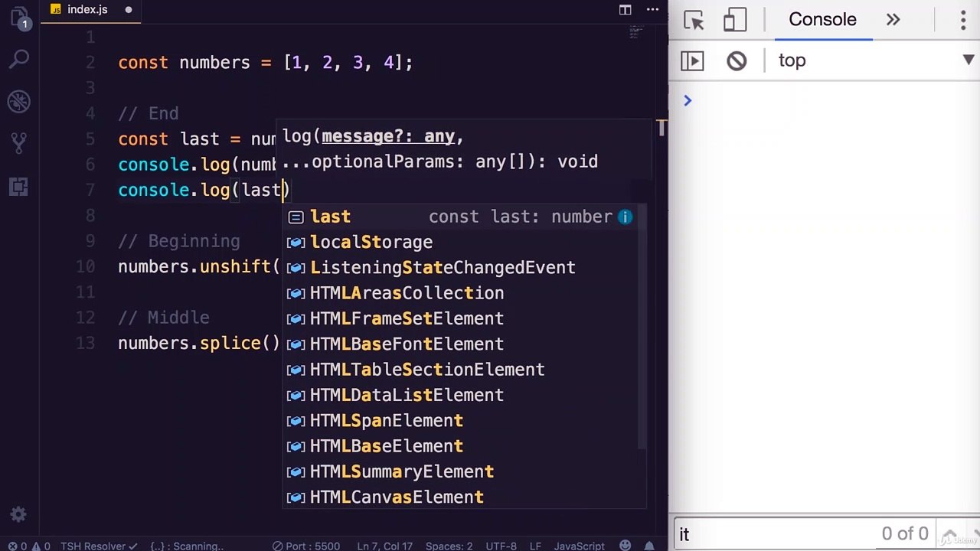
Task: Change encoding via UTF-8 status item
Action: click(x=501, y=546)
